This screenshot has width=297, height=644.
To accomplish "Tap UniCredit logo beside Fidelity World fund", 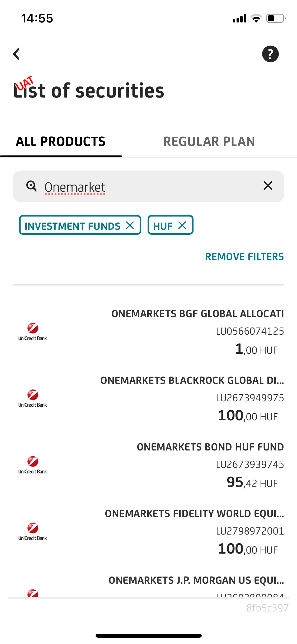I will [x=33, y=531].
